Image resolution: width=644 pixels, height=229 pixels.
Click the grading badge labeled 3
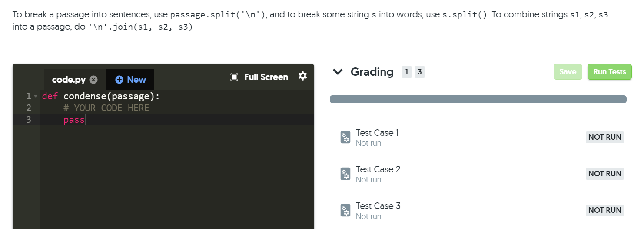(419, 72)
